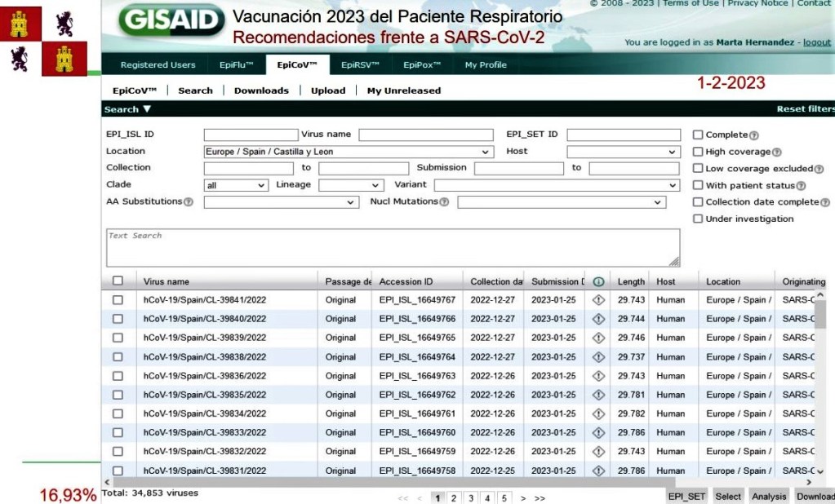835x504 pixels.
Task: Open info icon in row CL-39834
Action: [598, 413]
